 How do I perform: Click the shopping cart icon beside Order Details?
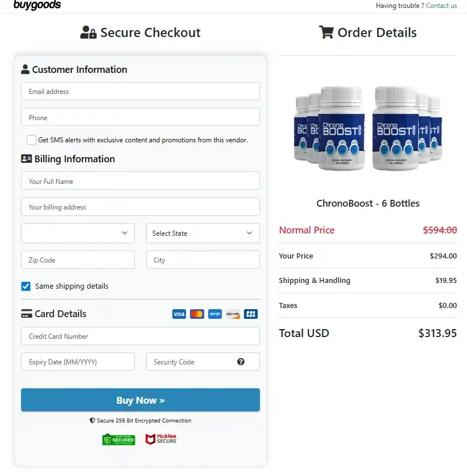[x=325, y=32]
